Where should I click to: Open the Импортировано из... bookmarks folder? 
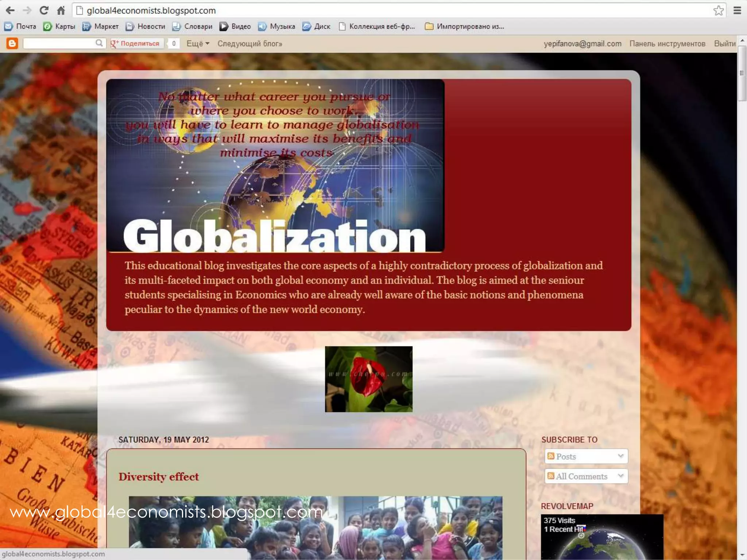[465, 26]
